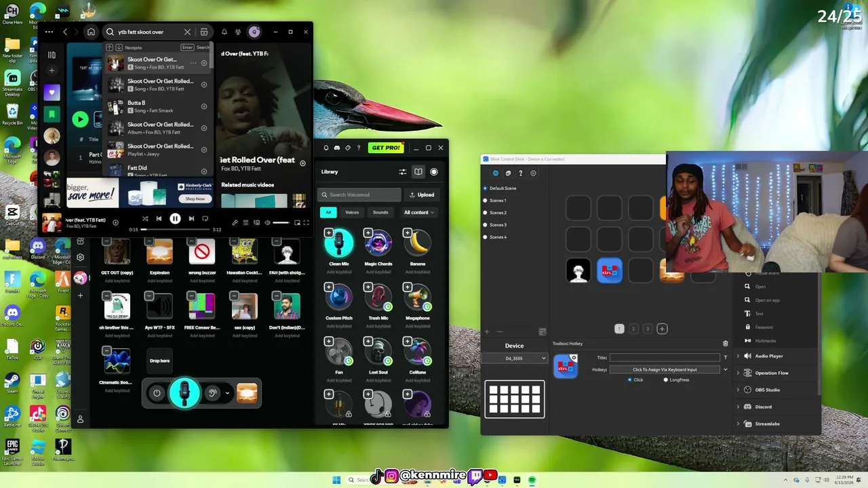Viewport: 868px width, 488px height.
Task: Click To Assign Via Keyboard Input
Action: click(x=665, y=369)
